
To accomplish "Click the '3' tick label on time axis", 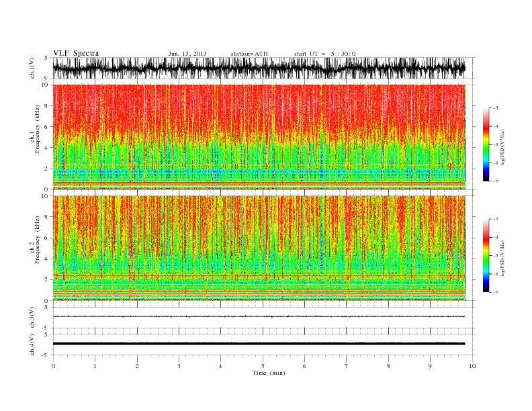I will pyautogui.click(x=179, y=366).
